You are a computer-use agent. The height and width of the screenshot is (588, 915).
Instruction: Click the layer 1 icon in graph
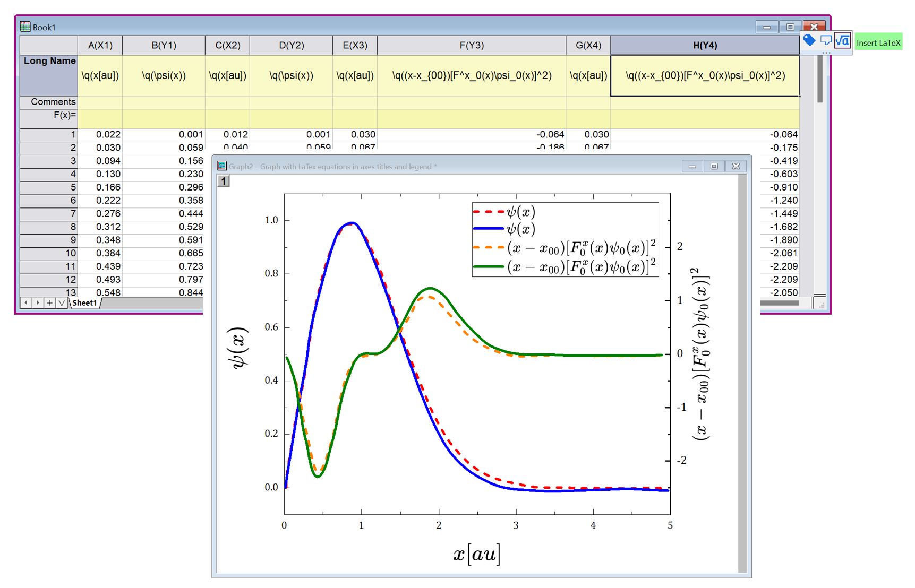[x=224, y=181]
